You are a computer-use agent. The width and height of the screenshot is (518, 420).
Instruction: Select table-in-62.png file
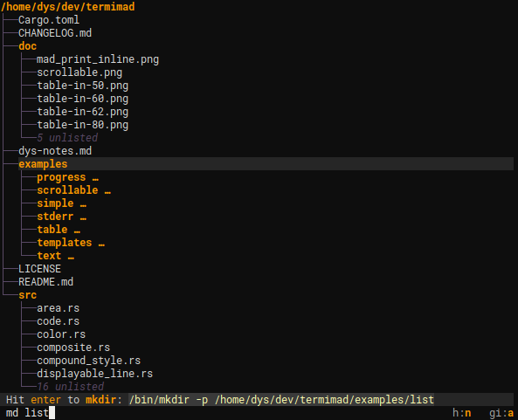(83, 112)
